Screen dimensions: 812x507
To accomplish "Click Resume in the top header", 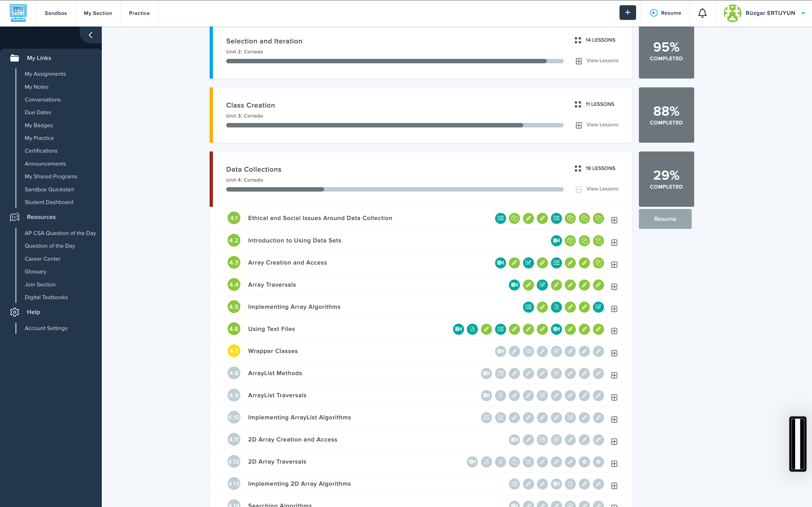I will [x=665, y=13].
